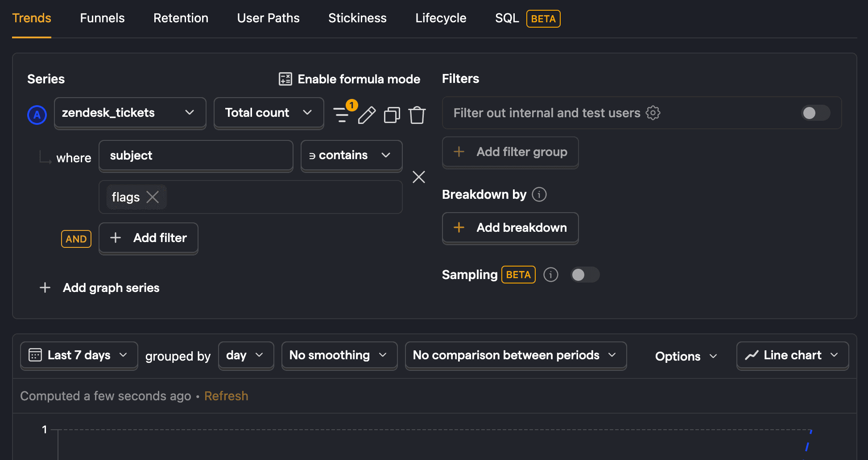Toggle filter out internal and test users

pos(815,113)
